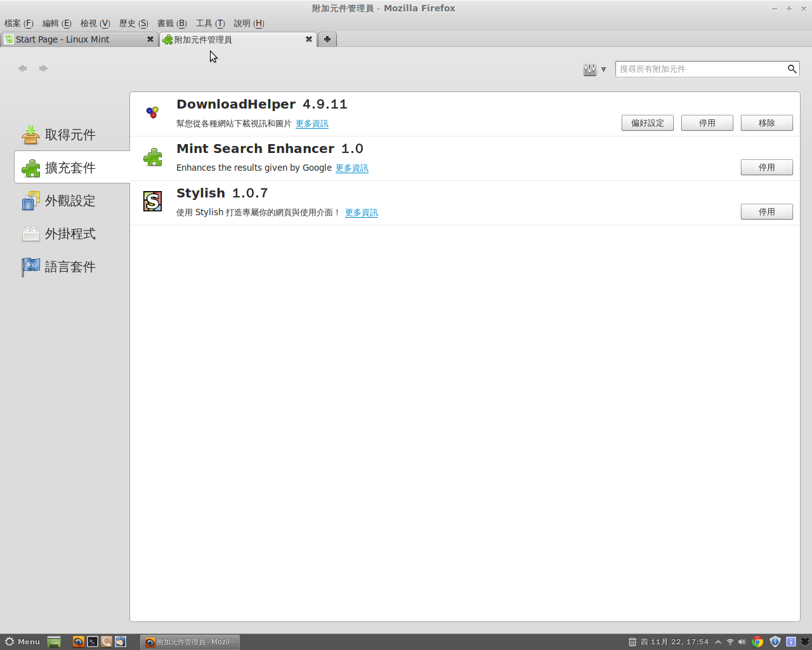Click the Mint Search Enhancer puzzle icon
This screenshot has height=650, width=812.
(x=153, y=157)
